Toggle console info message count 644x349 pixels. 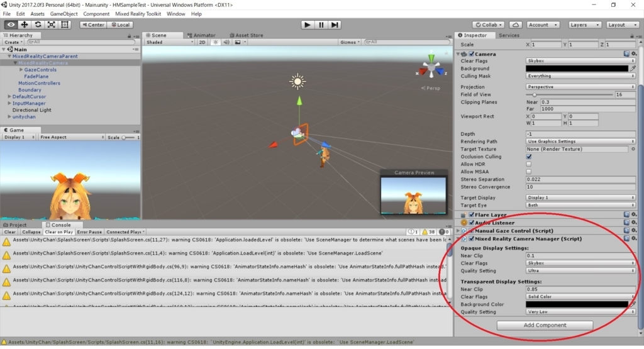point(413,232)
